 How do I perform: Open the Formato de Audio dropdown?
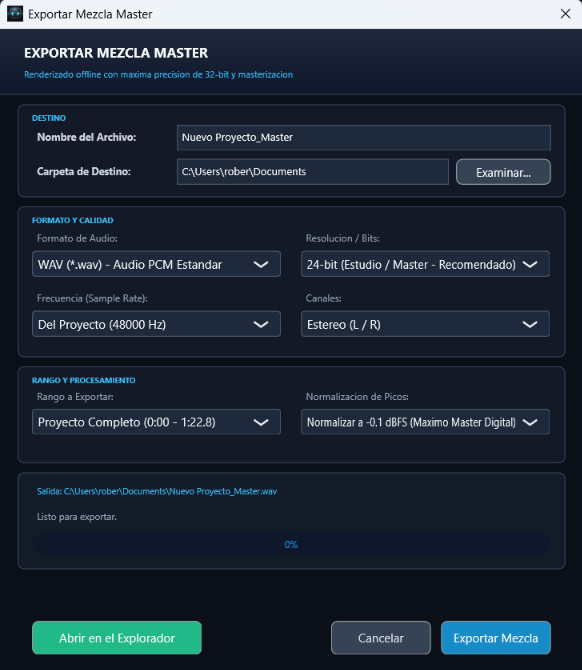pos(156,264)
